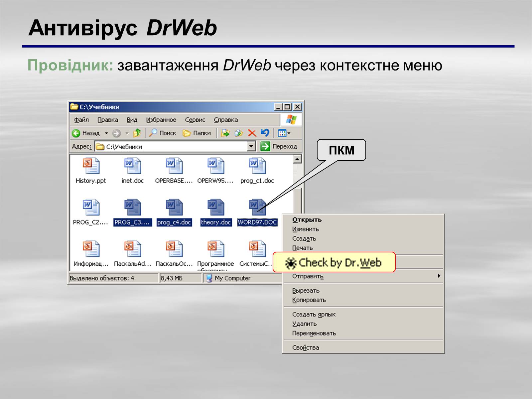Click the red Delete X toolbar icon
This screenshot has height=399, width=532.
pyautogui.click(x=252, y=133)
